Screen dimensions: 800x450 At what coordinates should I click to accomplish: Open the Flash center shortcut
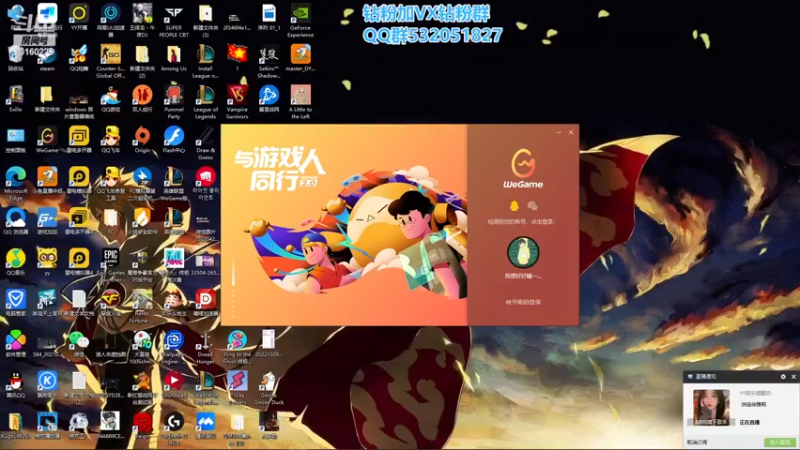click(173, 140)
